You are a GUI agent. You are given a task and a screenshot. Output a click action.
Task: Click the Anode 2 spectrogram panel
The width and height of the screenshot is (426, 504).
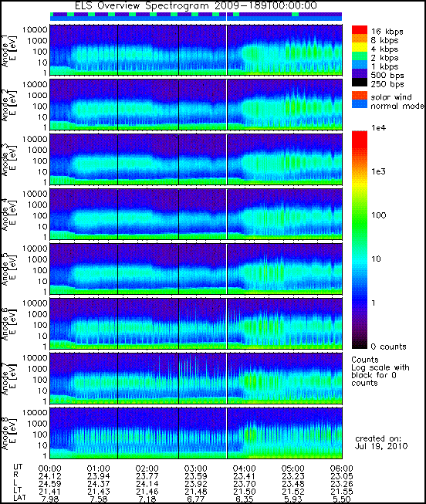(196, 105)
